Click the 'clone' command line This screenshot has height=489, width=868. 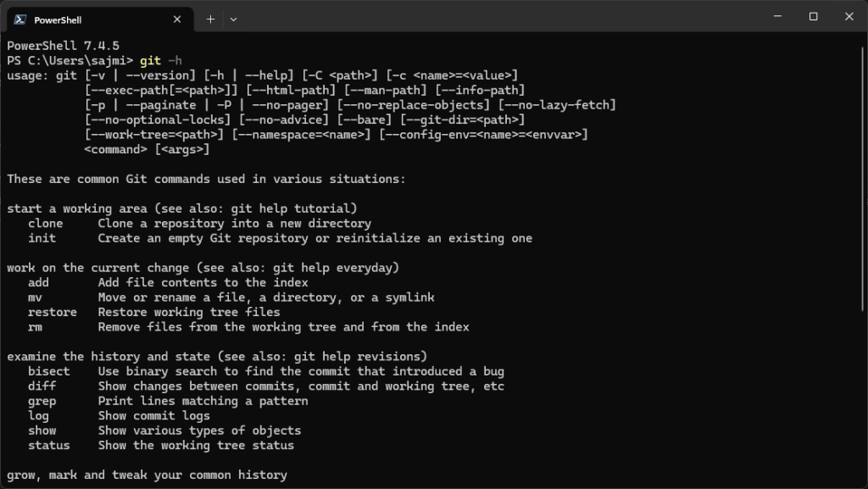[199, 224]
